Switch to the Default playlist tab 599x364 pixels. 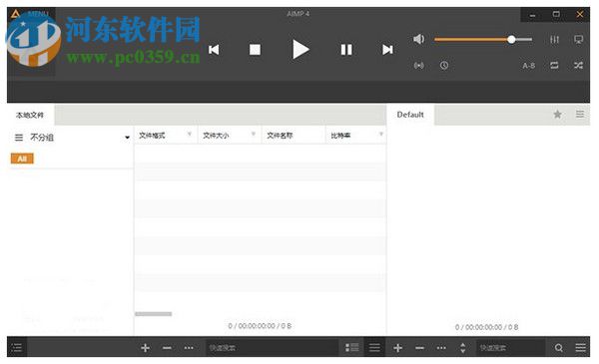(410, 115)
